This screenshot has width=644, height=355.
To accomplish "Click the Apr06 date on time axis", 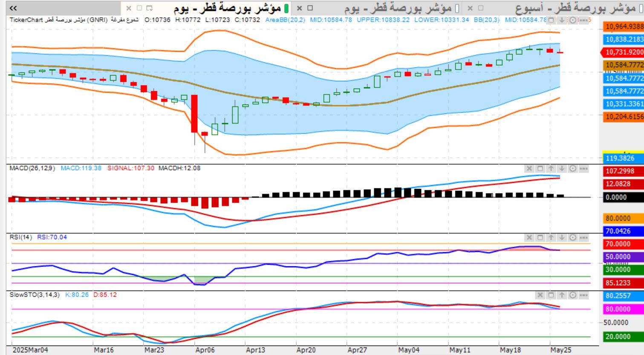I will [x=205, y=350].
